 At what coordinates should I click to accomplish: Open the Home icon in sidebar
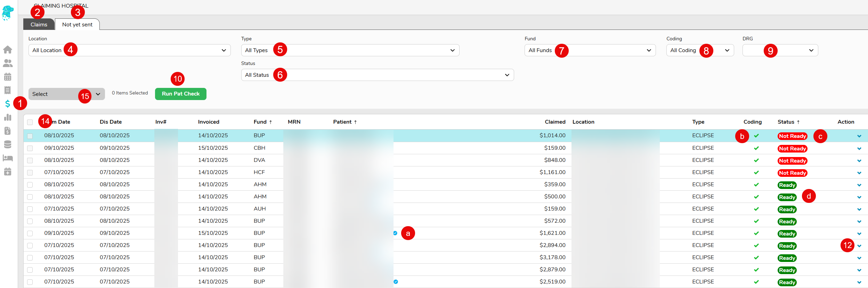tap(8, 50)
